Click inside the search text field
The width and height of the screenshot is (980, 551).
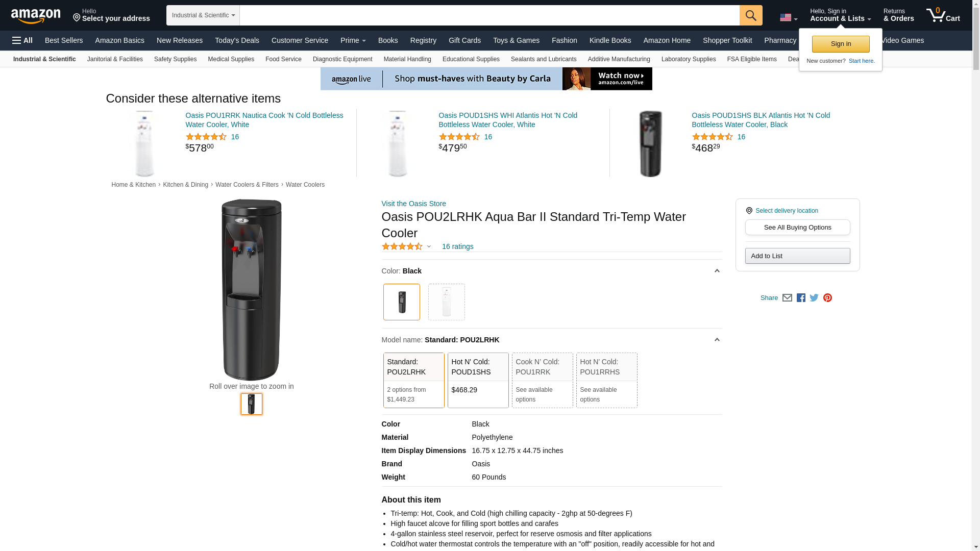coord(489,15)
